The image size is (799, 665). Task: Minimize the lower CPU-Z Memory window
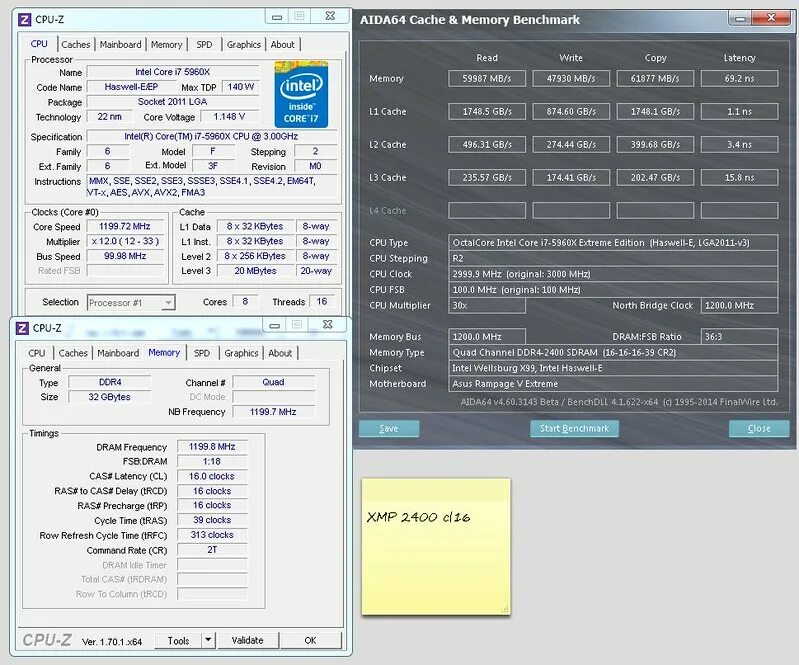274,325
